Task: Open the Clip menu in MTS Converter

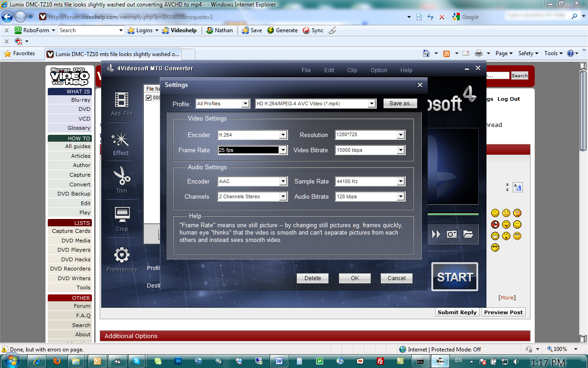Action: point(352,70)
